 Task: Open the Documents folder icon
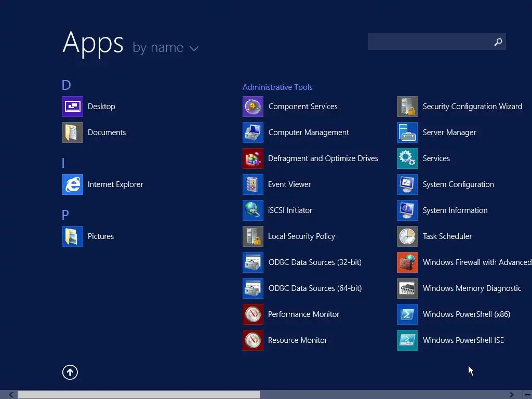(73, 132)
